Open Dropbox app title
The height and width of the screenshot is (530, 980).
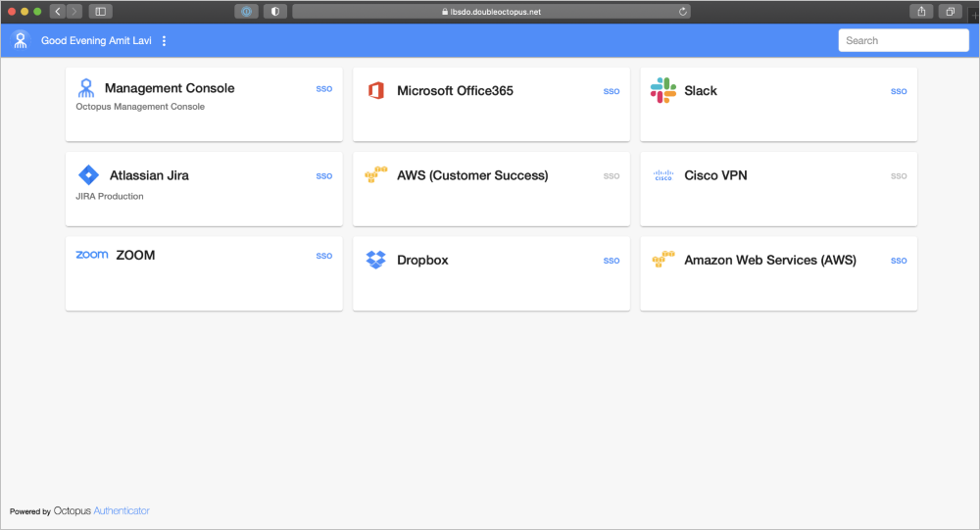(422, 260)
